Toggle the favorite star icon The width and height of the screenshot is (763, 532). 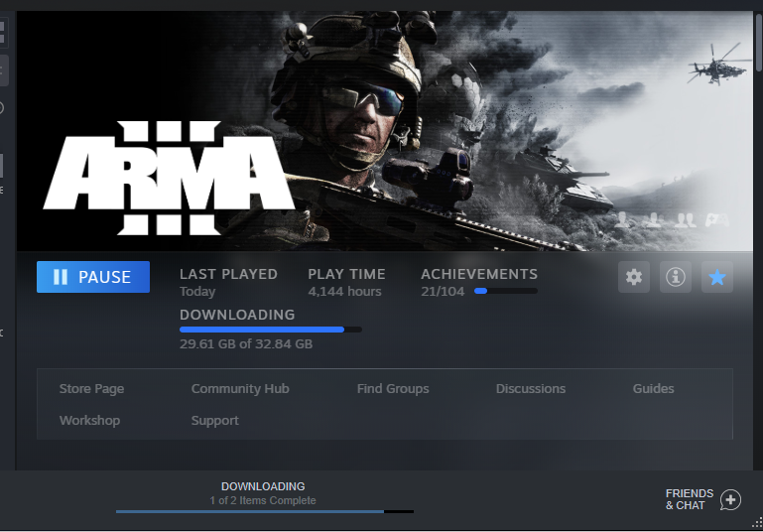pos(716,277)
